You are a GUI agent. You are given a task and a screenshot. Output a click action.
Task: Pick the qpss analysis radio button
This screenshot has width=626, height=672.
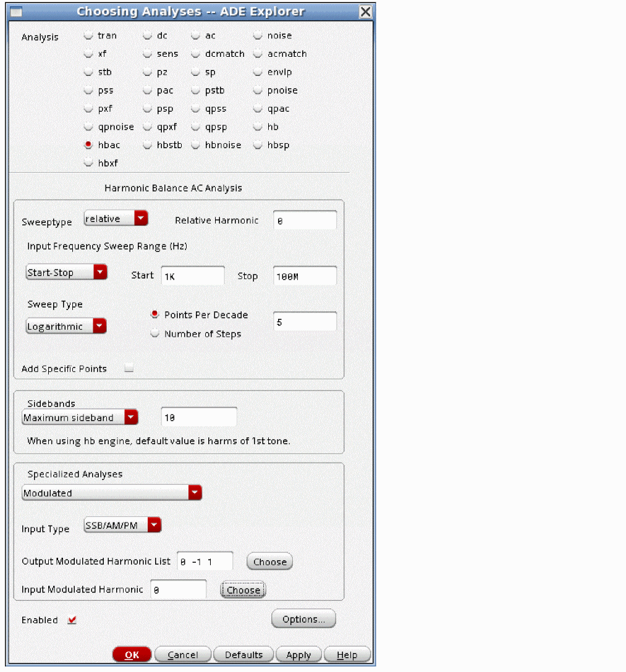tap(195, 109)
